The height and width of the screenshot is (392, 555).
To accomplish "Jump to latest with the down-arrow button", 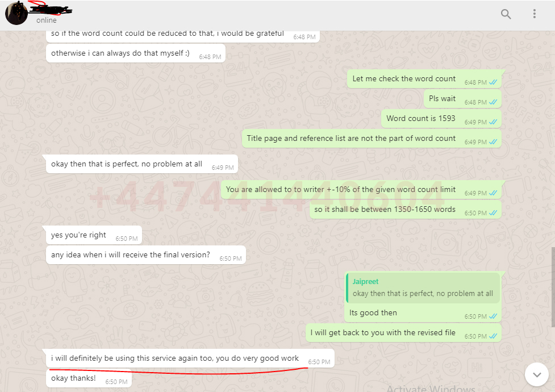I will pos(537,374).
